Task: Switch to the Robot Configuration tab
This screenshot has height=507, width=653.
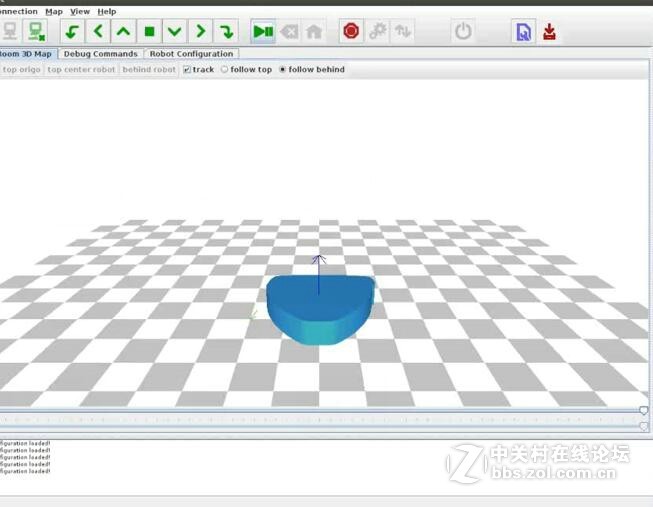Action: click(x=191, y=54)
